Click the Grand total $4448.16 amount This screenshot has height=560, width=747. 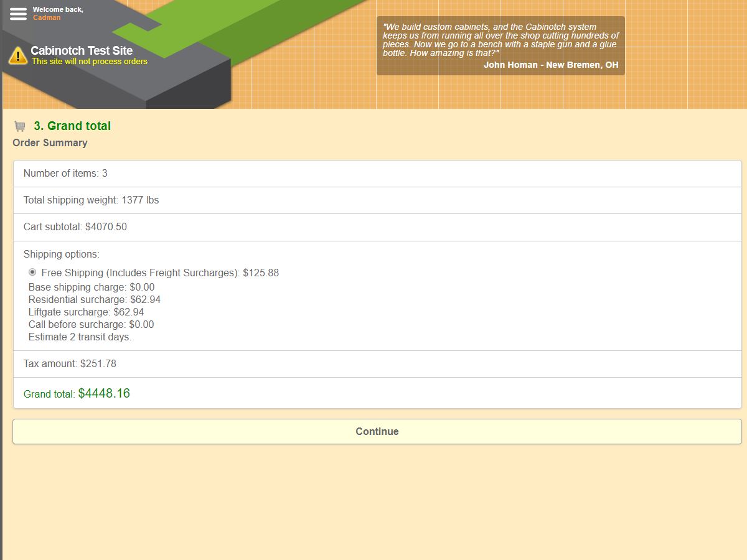click(x=104, y=393)
